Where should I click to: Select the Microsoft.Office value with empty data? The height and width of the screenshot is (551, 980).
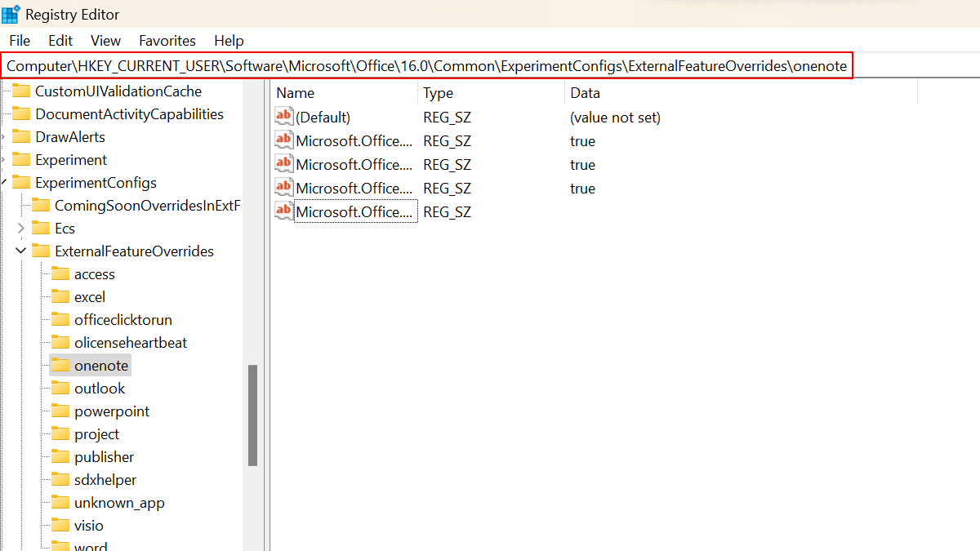(354, 212)
